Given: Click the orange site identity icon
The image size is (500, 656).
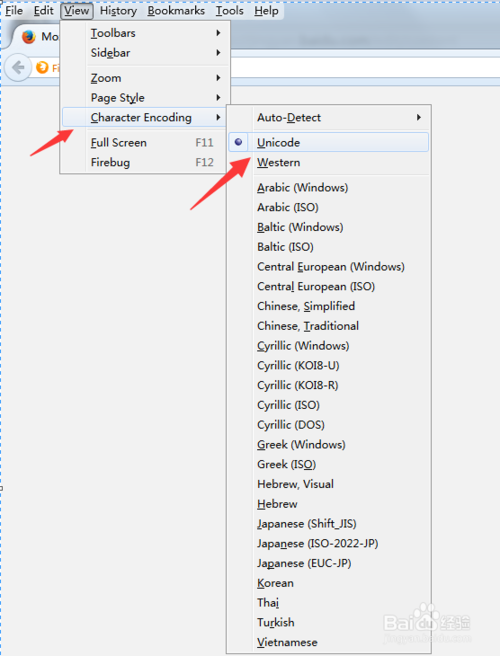Looking at the screenshot, I should (42, 67).
